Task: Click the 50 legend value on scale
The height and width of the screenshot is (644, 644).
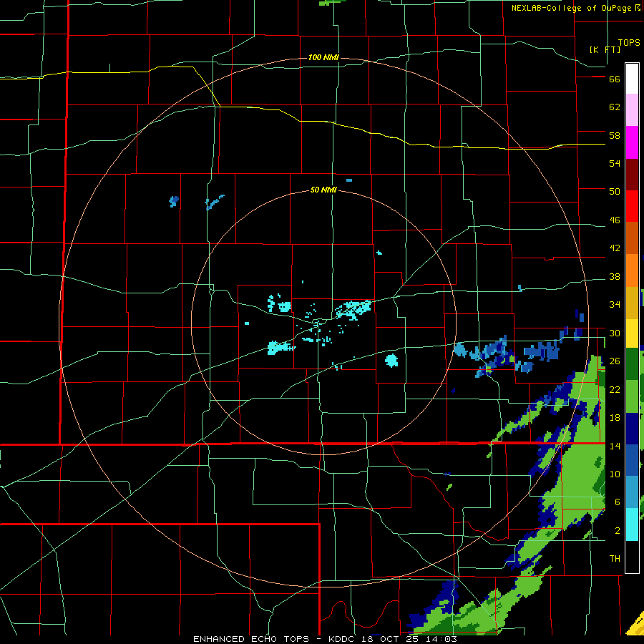Action: tap(615, 191)
